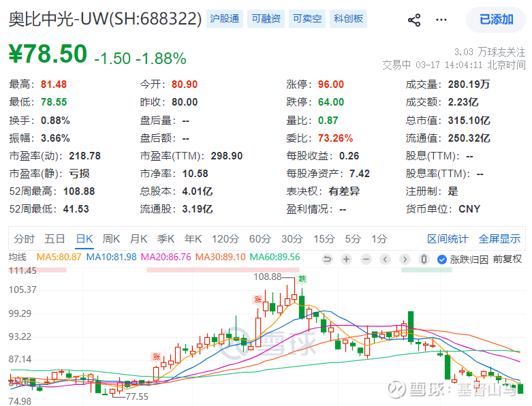The height and width of the screenshot is (406, 532).
Task: Click the 换手 value 0.88%
Action: (x=55, y=120)
